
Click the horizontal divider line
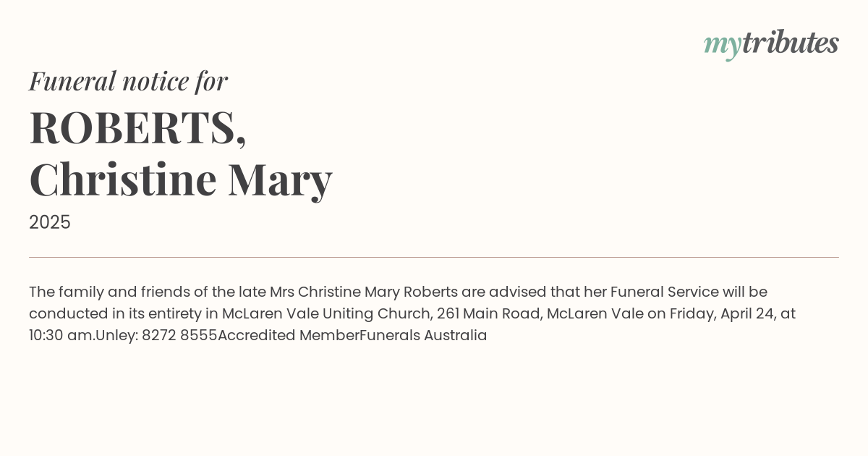coord(434,257)
